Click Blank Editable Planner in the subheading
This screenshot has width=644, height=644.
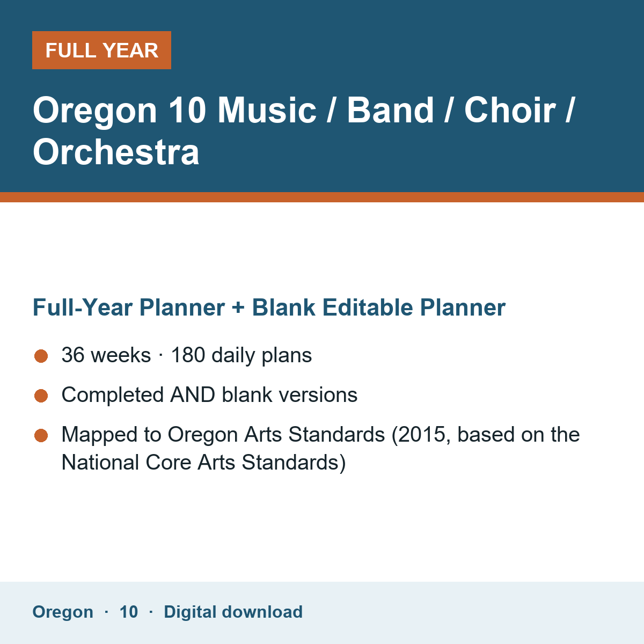pyautogui.click(x=379, y=308)
